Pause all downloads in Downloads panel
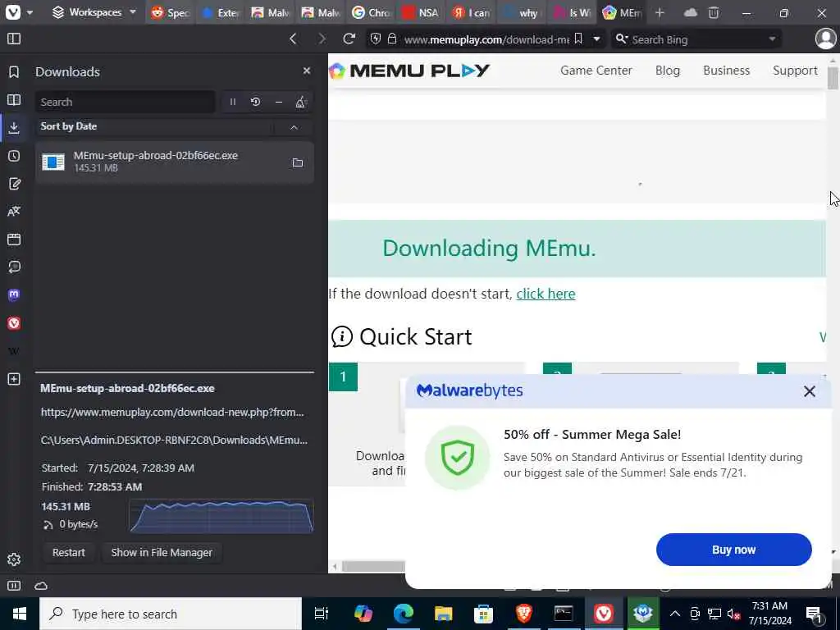840x630 pixels. click(x=232, y=102)
